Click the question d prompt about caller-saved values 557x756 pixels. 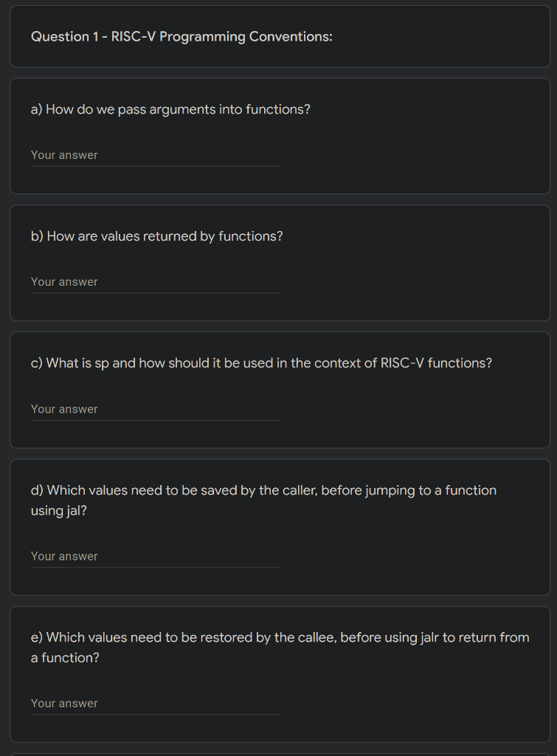tap(263, 500)
